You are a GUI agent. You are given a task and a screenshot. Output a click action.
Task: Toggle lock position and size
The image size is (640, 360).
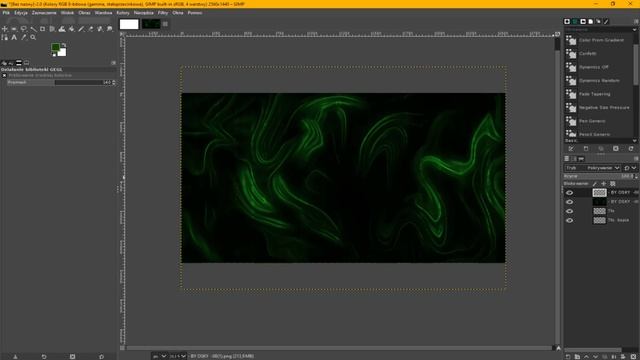tap(604, 184)
